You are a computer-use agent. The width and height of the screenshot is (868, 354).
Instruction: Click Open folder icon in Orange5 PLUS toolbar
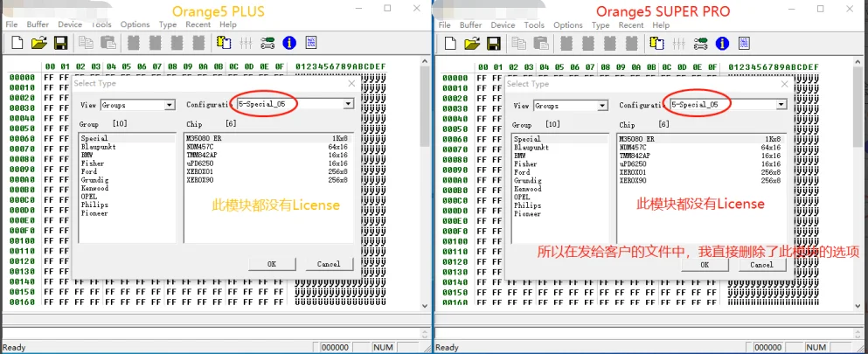coord(38,43)
